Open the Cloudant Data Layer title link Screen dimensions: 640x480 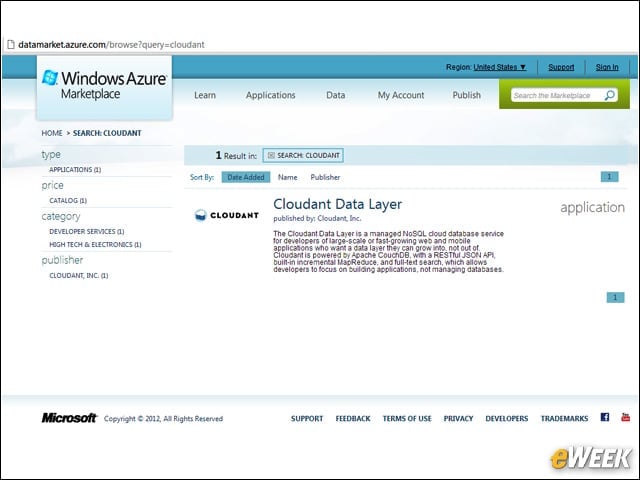coord(338,204)
